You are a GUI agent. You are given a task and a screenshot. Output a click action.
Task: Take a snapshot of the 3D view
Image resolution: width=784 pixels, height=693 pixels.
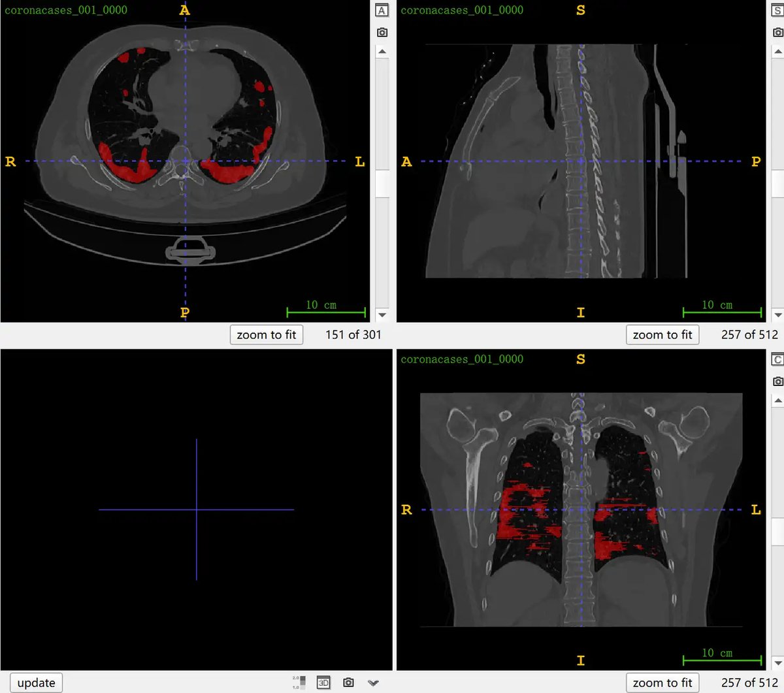point(349,683)
